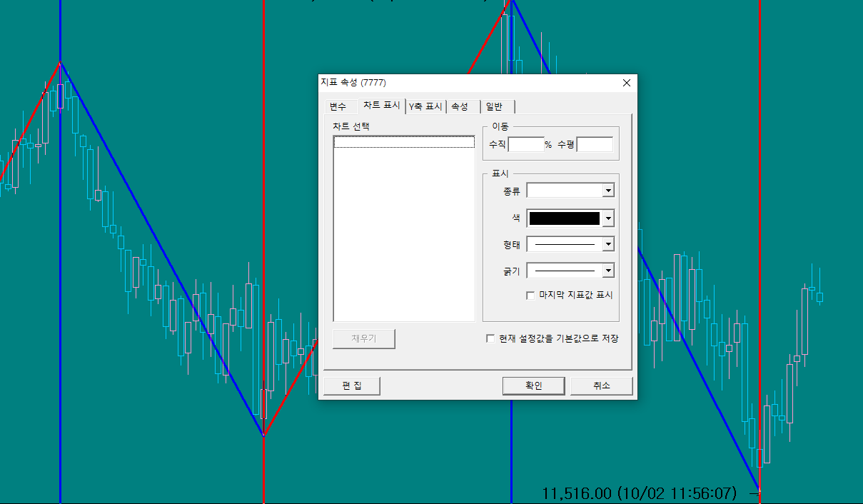Check 현재 설정값을 기본값으로 저장
The image size is (863, 504).
pos(490,338)
